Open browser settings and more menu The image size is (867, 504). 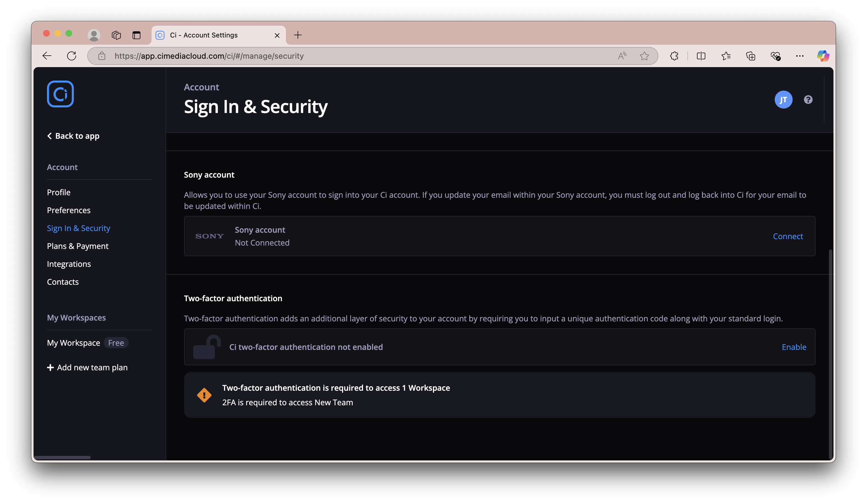click(800, 56)
